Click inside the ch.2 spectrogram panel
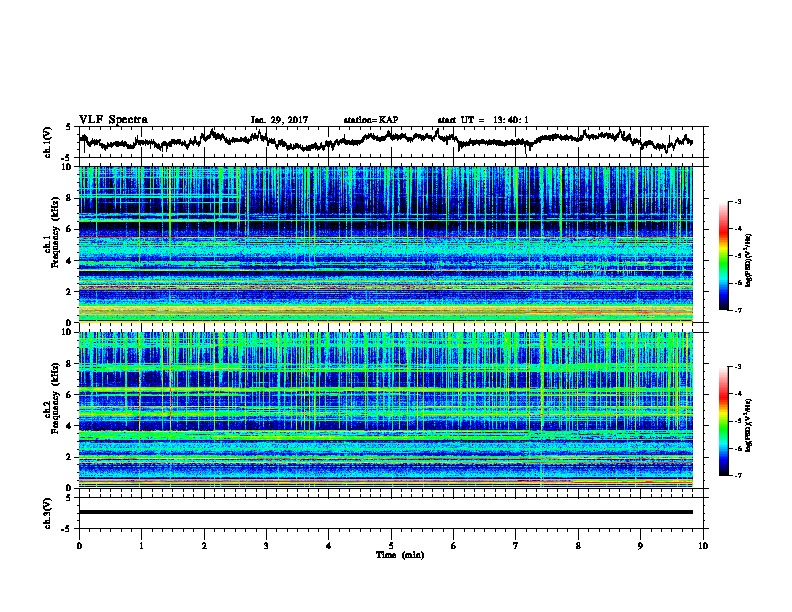 point(386,410)
